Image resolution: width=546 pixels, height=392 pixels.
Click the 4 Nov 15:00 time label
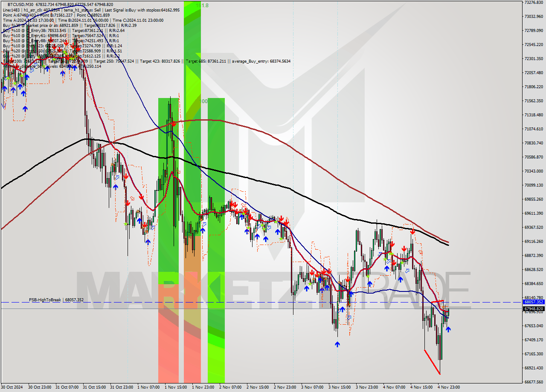pyautogui.click(x=422, y=387)
